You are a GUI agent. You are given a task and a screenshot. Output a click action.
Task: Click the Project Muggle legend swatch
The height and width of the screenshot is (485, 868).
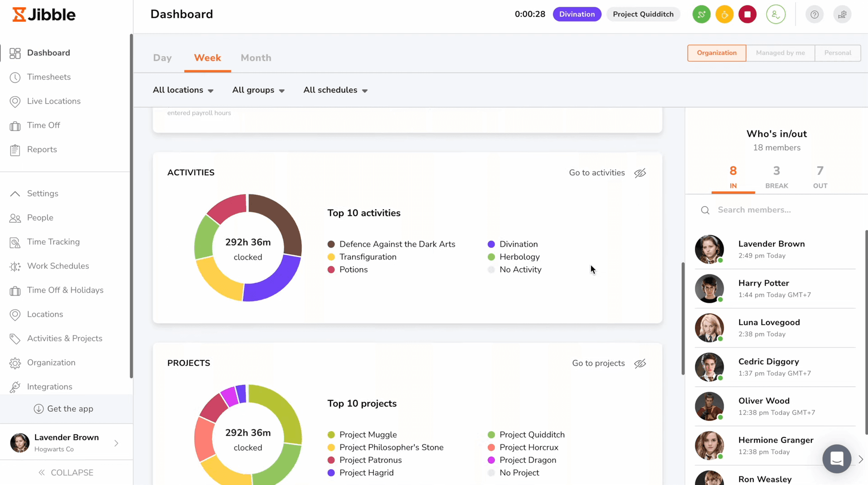point(331,435)
